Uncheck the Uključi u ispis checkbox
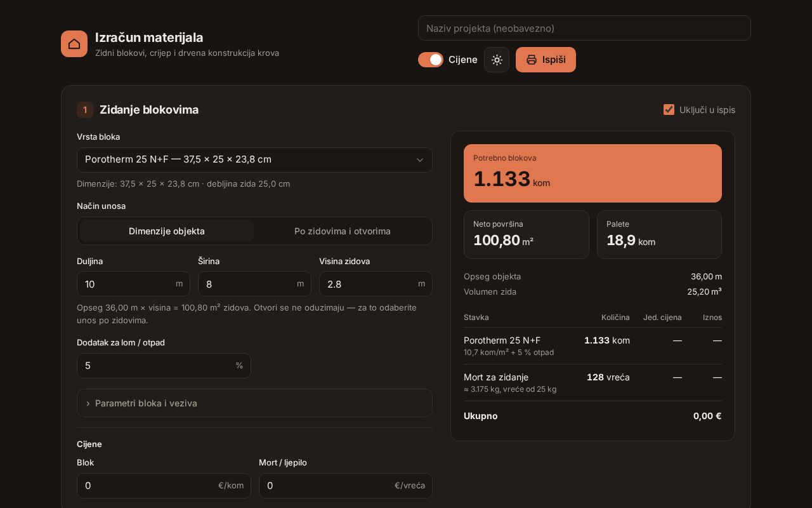 pyautogui.click(x=669, y=110)
